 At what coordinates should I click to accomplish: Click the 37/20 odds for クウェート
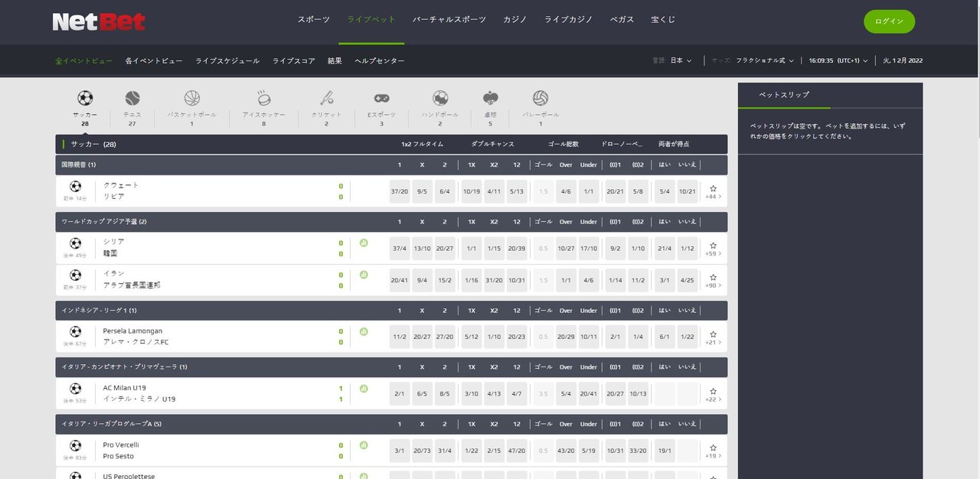click(x=399, y=191)
